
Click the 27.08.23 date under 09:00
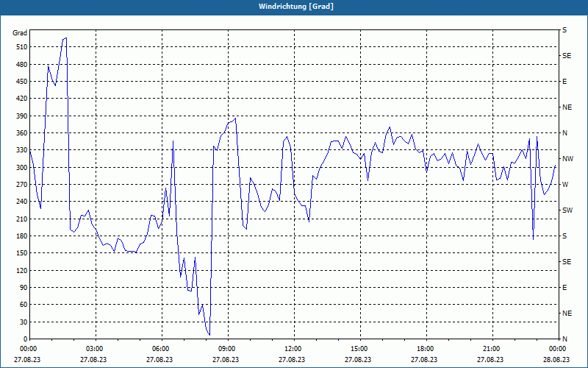point(226,359)
